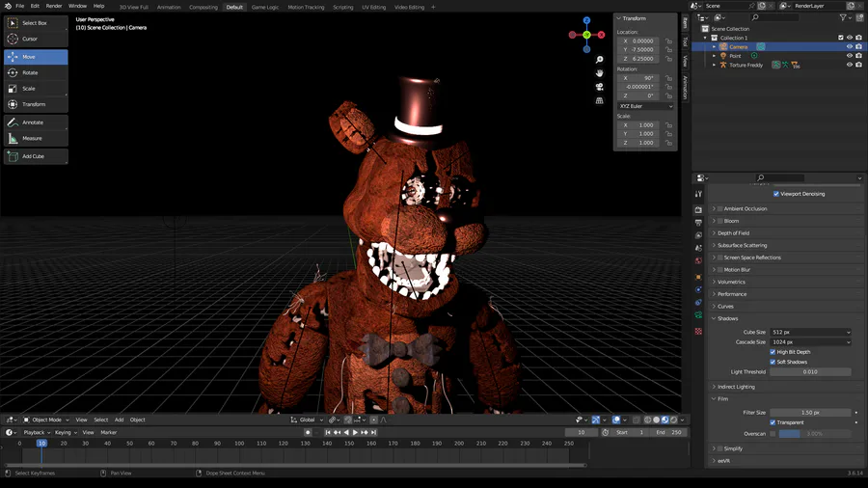Uncheck Viewport Denoising checkbox
868x488 pixels.
pos(776,194)
